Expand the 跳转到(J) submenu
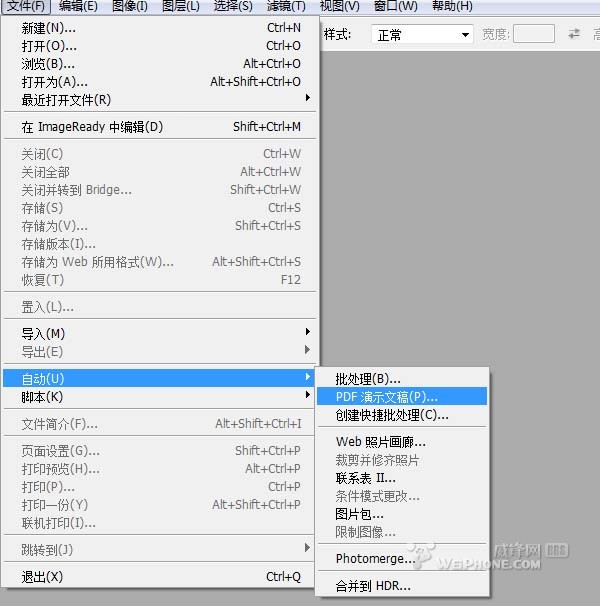 [x=159, y=549]
